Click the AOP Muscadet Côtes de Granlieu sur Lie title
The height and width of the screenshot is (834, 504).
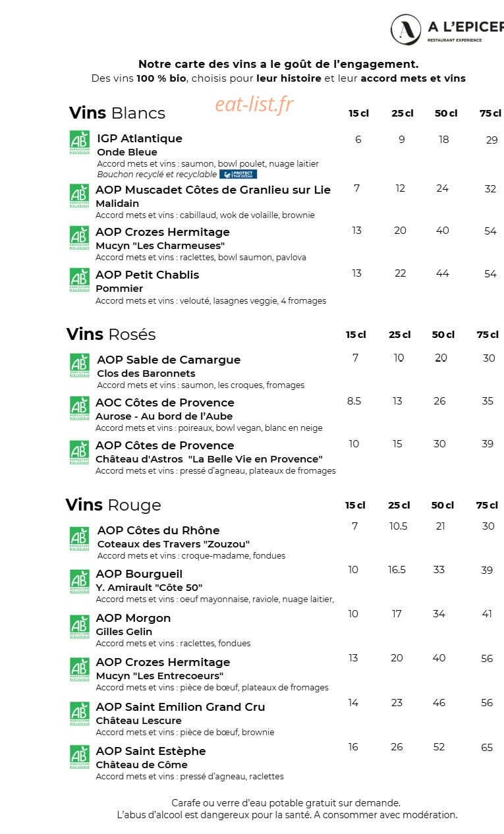(x=213, y=190)
